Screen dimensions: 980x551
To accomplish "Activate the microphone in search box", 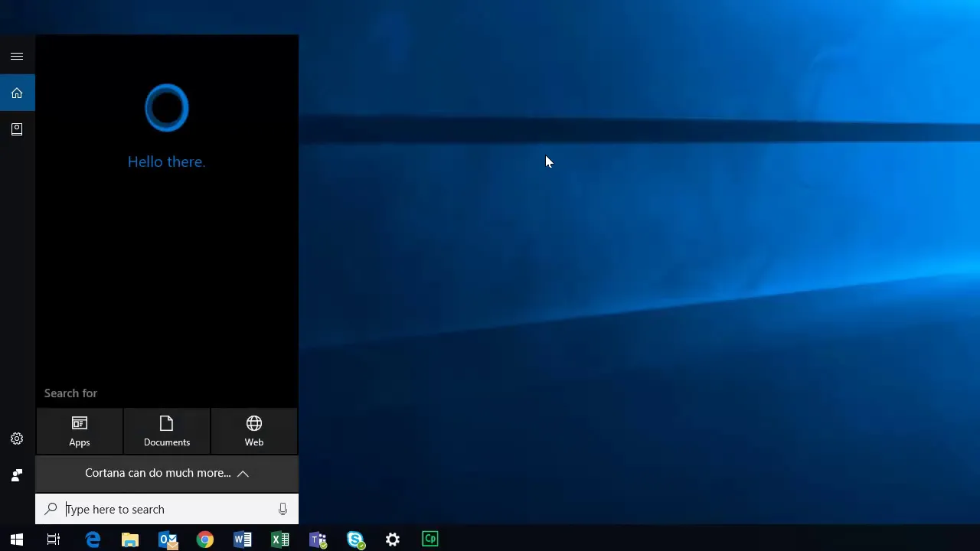I will point(283,509).
